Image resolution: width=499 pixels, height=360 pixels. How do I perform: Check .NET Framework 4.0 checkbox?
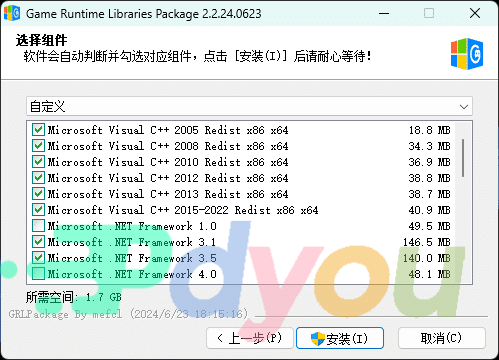click(x=38, y=274)
